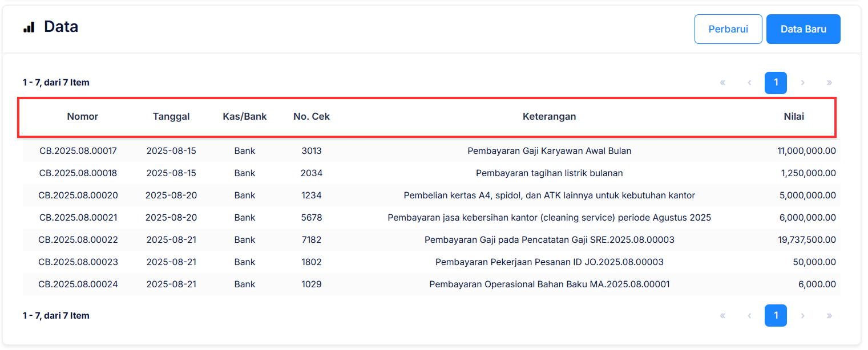Click the bottom next-page arrow icon

pyautogui.click(x=802, y=315)
